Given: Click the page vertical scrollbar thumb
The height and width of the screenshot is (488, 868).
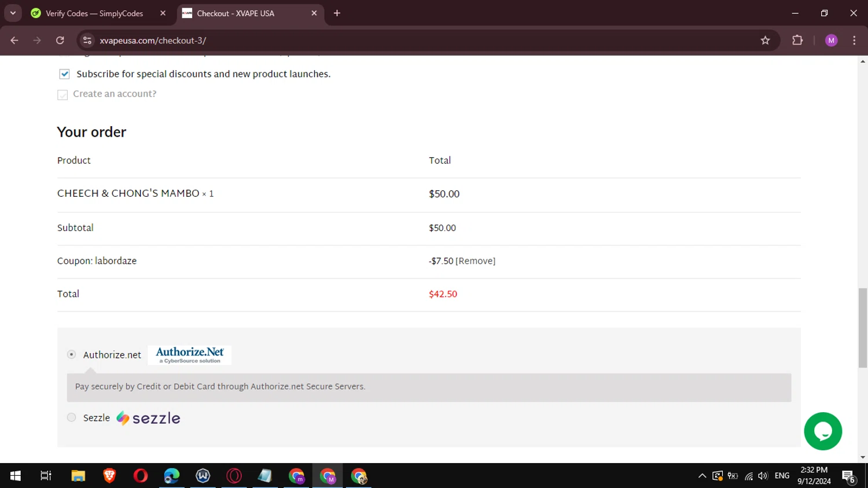Looking at the screenshot, I should point(863,327).
